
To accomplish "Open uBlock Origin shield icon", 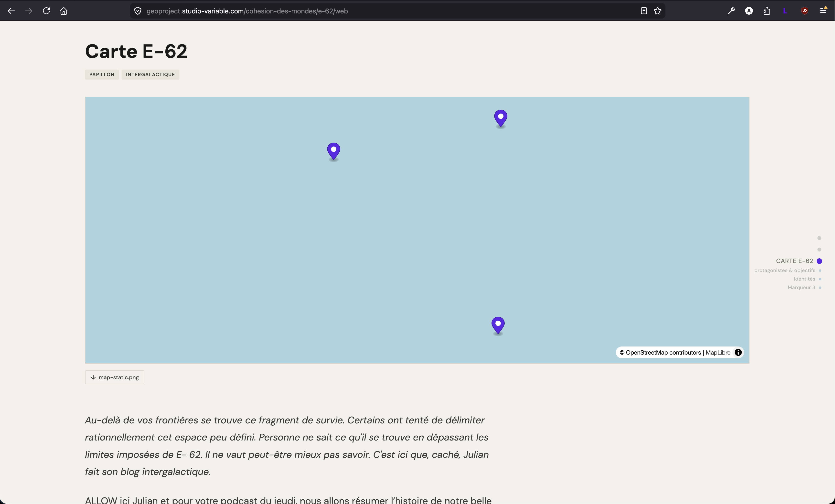I will click(x=804, y=11).
